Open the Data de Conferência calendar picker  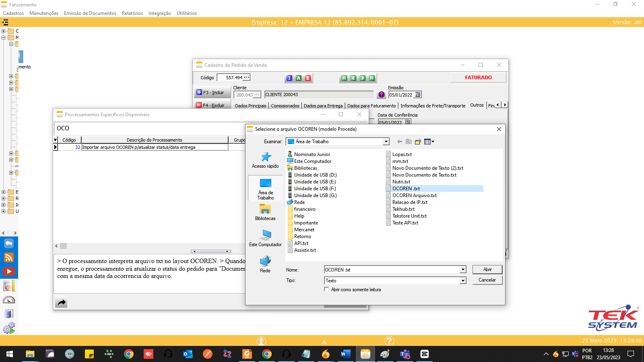click(x=407, y=122)
